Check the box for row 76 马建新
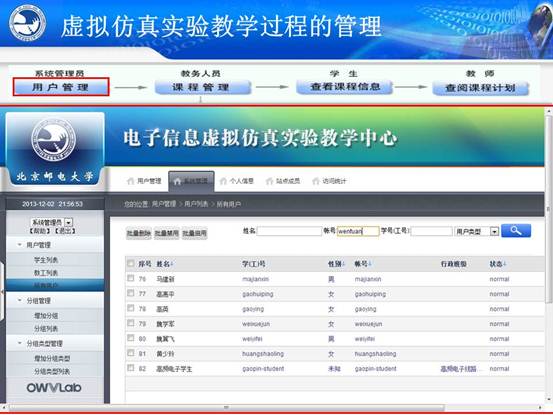This screenshot has width=553, height=415. coord(130,278)
